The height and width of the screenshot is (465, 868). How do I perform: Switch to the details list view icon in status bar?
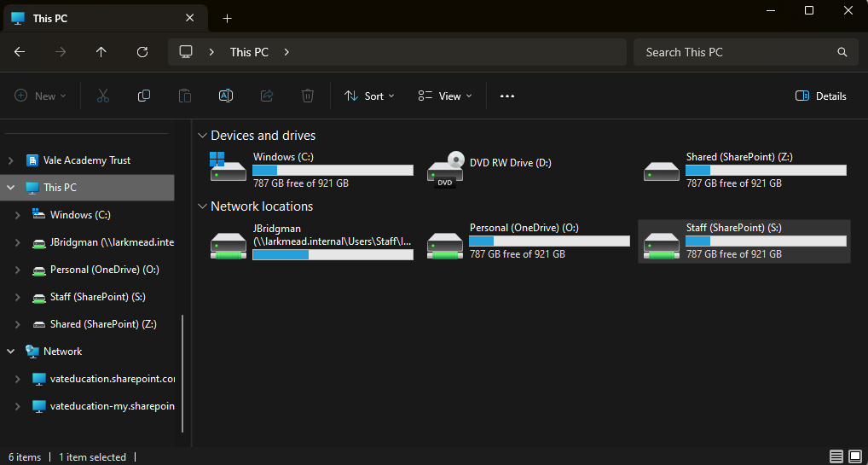pos(836,456)
